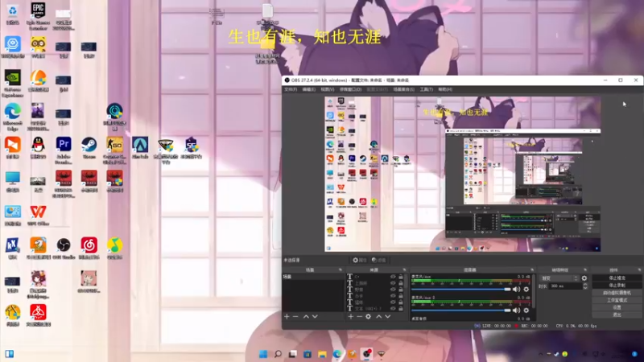Open the Recycle Bin desktop icon
Screen dimensions: 644x362
[x=13, y=14]
